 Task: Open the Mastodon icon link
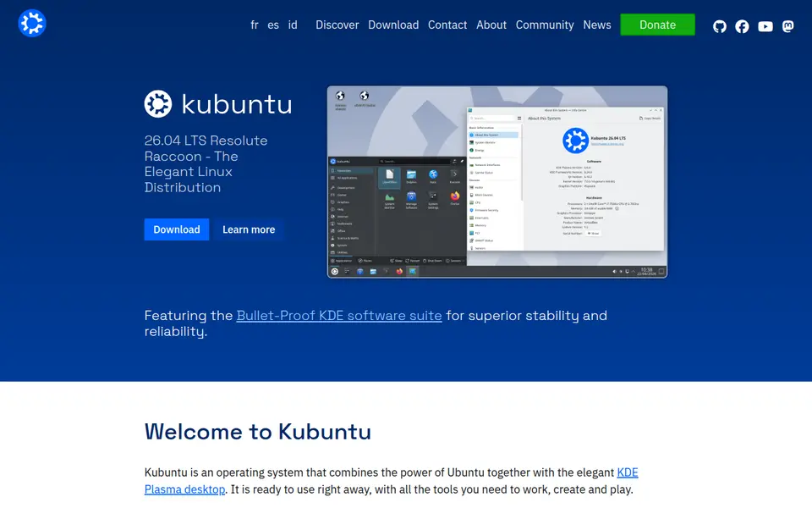[x=787, y=26]
